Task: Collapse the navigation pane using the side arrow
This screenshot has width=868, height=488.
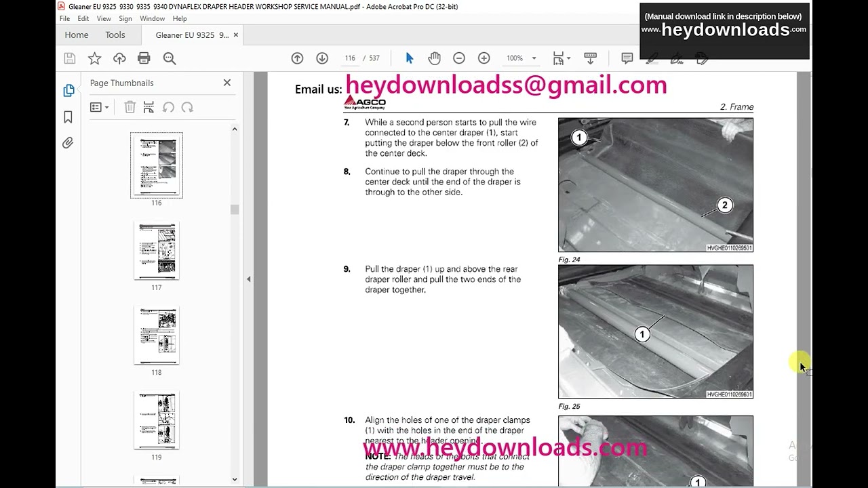Action: tap(248, 279)
